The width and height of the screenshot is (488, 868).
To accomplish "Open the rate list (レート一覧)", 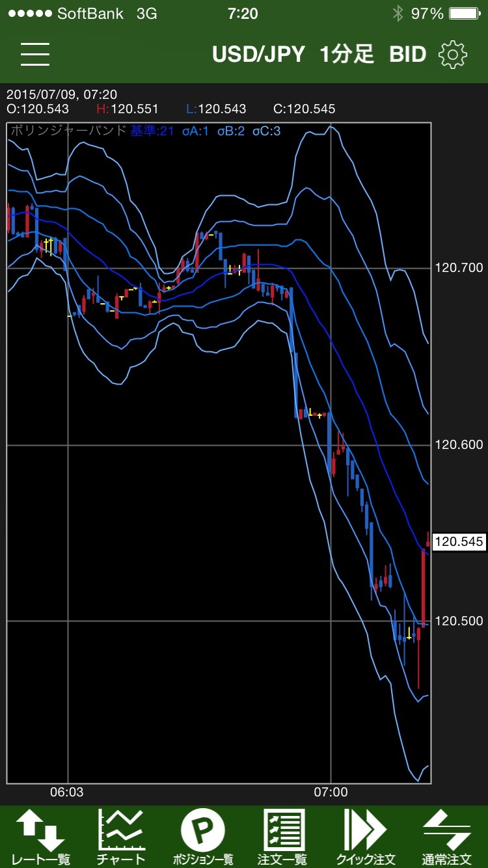I will click(40, 837).
